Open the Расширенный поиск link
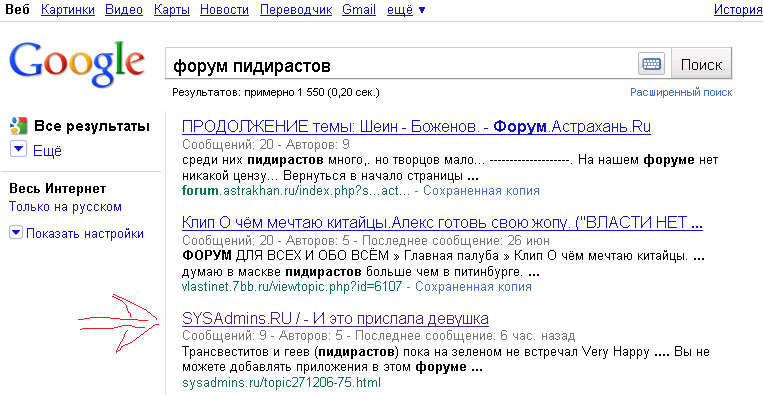 [x=681, y=92]
